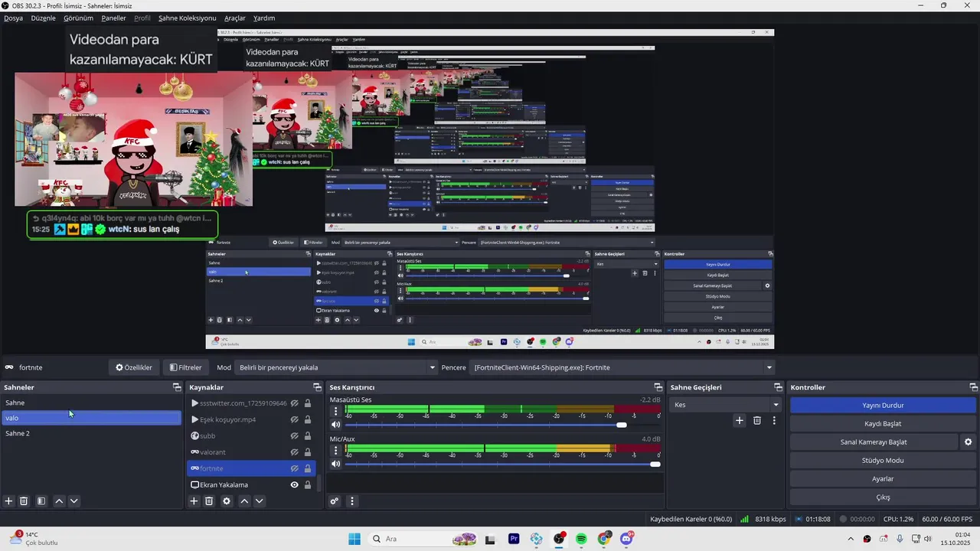Viewport: 980px width, 551px height.
Task: Undock the Kaynaklar panel with its float icon
Action: tap(317, 387)
